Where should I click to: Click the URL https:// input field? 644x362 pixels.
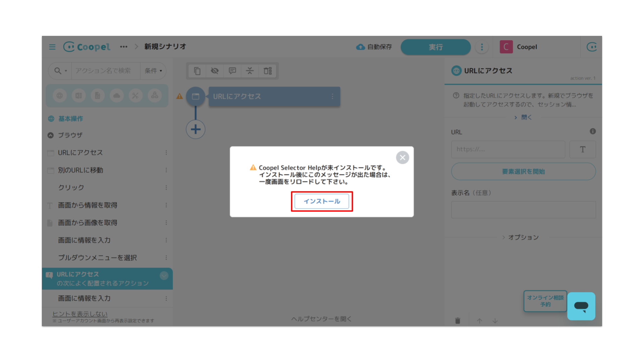pos(508,149)
